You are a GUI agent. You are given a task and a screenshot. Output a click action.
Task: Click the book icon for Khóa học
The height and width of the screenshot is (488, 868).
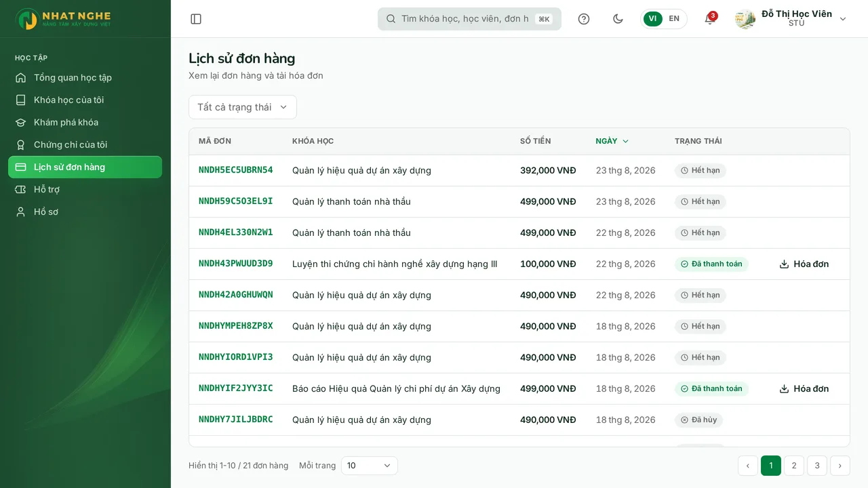[21, 100]
